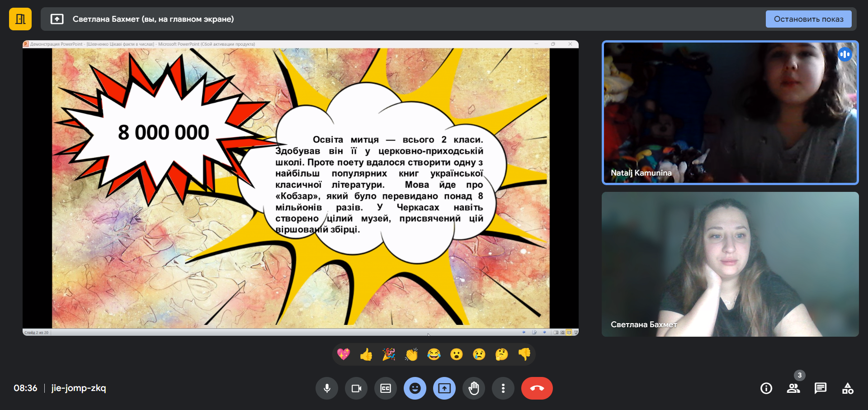Select Natalj Kamunina video tile
Image resolution: width=868 pixels, height=410 pixels.
pos(730,113)
